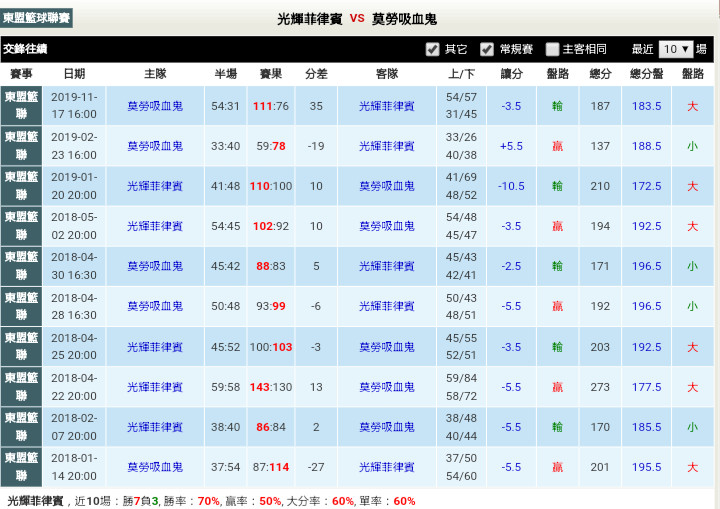Click the 93:99 score result
720x509 pixels.
point(271,306)
